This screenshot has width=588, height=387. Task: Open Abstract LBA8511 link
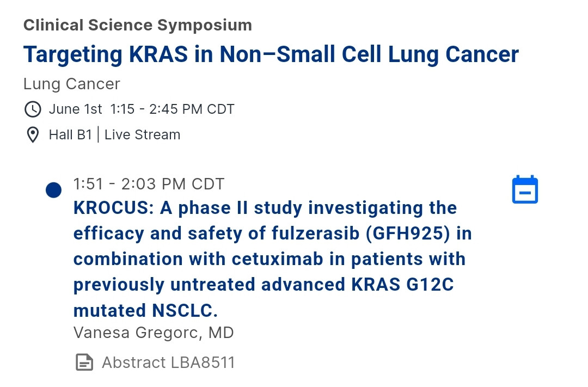168,363
